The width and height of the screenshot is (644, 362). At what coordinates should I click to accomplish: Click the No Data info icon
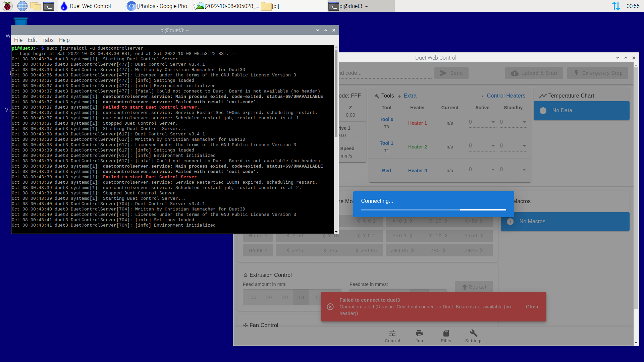tap(543, 111)
